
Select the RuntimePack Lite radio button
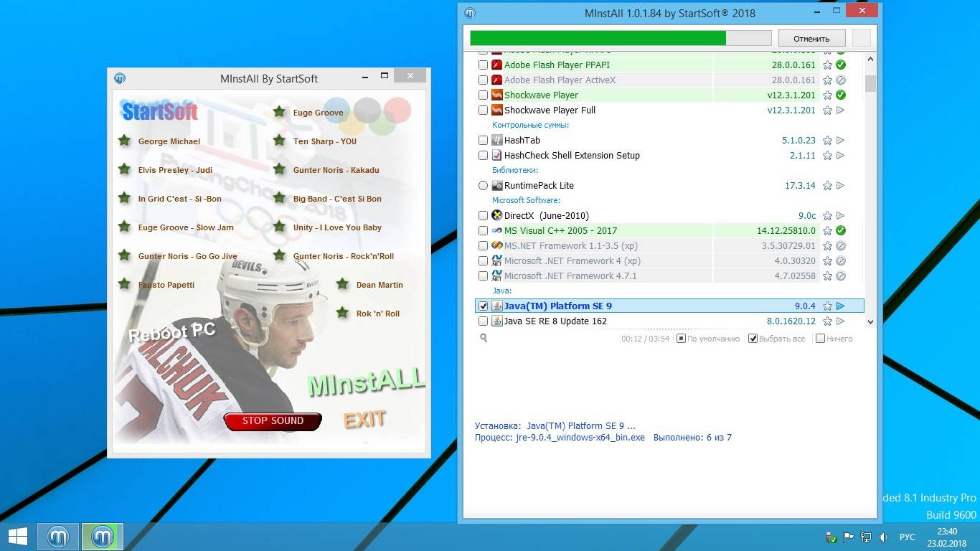[483, 186]
